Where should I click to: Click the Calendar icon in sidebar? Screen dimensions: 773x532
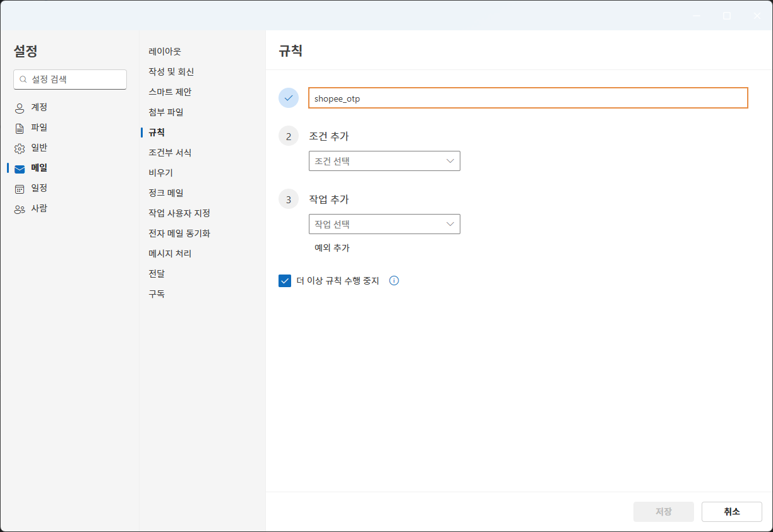(20, 189)
